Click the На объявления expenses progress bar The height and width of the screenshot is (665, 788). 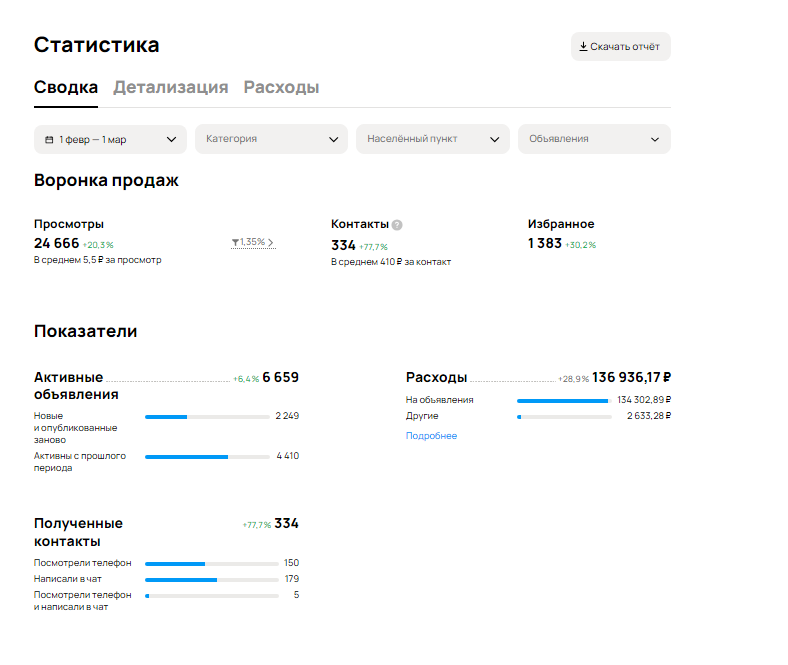click(x=563, y=400)
